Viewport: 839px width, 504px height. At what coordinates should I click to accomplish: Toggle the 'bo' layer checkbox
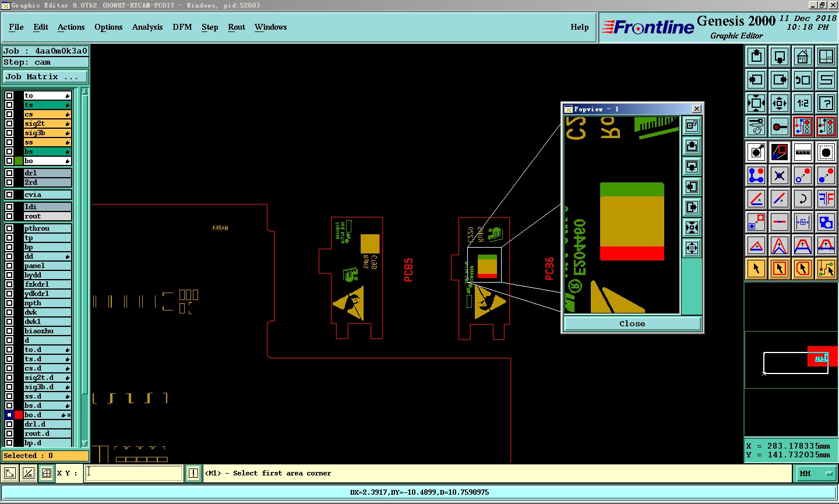click(x=9, y=161)
